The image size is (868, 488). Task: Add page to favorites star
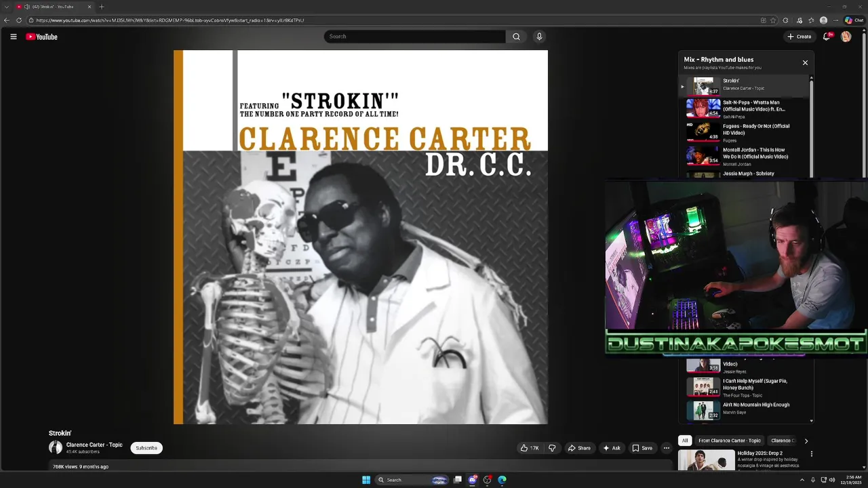tap(774, 20)
